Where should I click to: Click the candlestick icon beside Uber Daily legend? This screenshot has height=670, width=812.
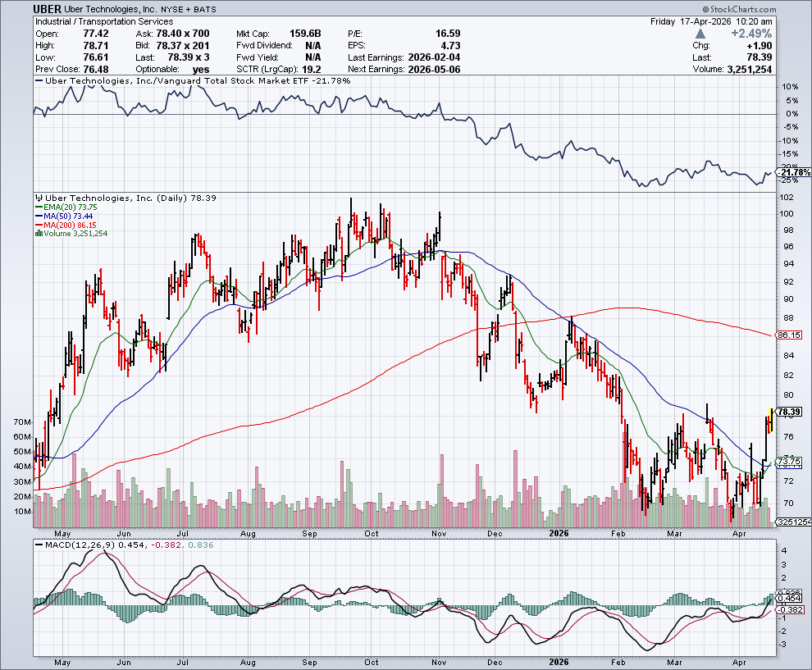click(37, 198)
